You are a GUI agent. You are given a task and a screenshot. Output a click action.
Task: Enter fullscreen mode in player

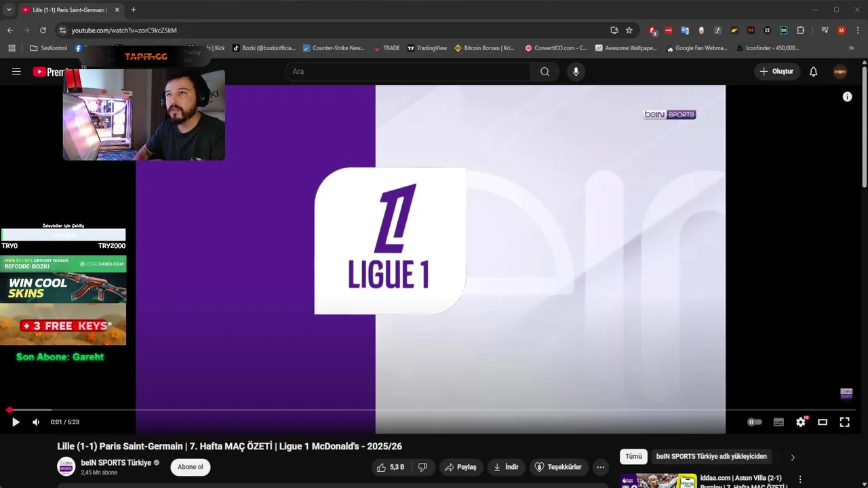click(844, 422)
